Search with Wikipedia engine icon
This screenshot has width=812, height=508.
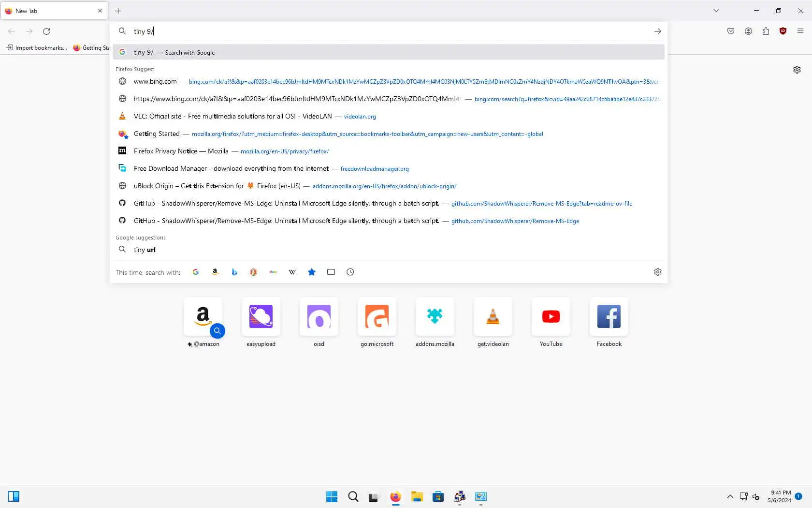click(292, 272)
